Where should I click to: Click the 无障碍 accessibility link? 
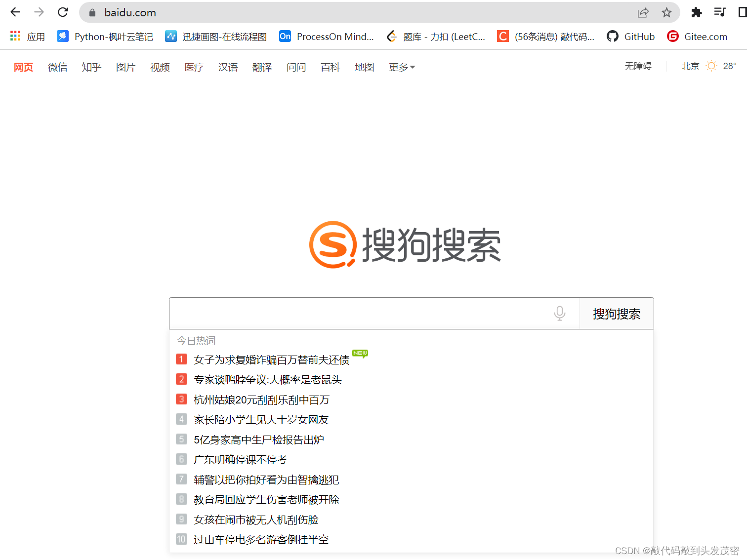(638, 66)
